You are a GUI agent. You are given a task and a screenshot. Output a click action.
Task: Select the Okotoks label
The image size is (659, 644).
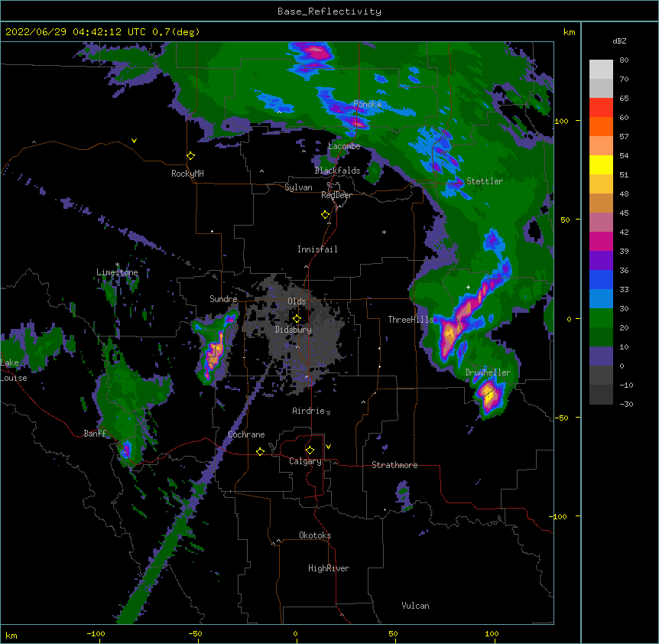pos(315,535)
